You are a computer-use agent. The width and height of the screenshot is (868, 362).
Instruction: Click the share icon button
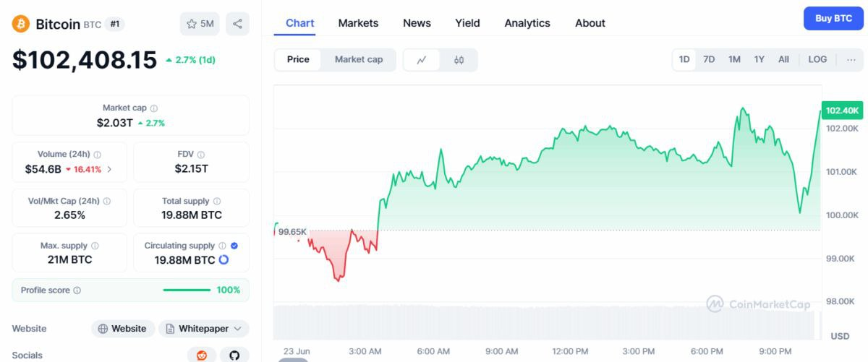237,24
